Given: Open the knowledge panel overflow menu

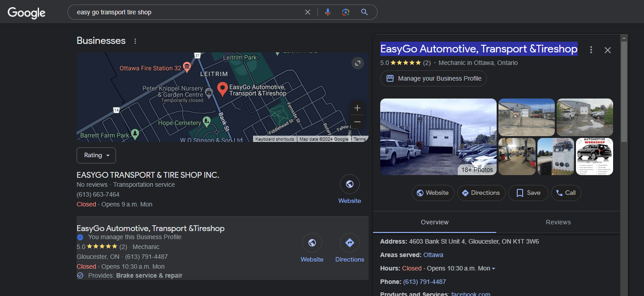Looking at the screenshot, I should (x=591, y=50).
